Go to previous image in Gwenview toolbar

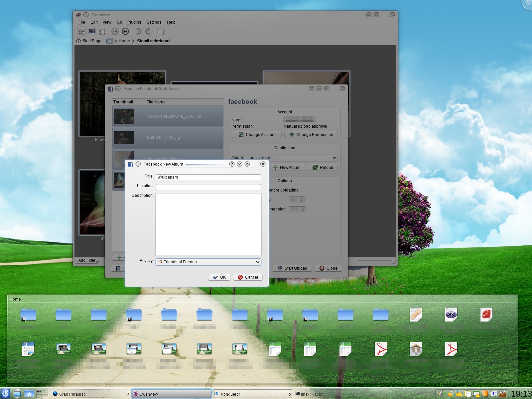pyautogui.click(x=115, y=32)
